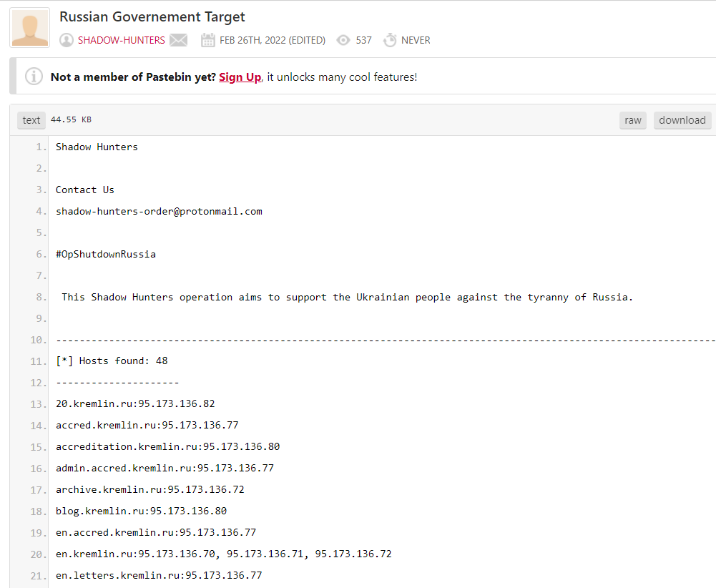Click the NEVER expiry text

click(416, 40)
